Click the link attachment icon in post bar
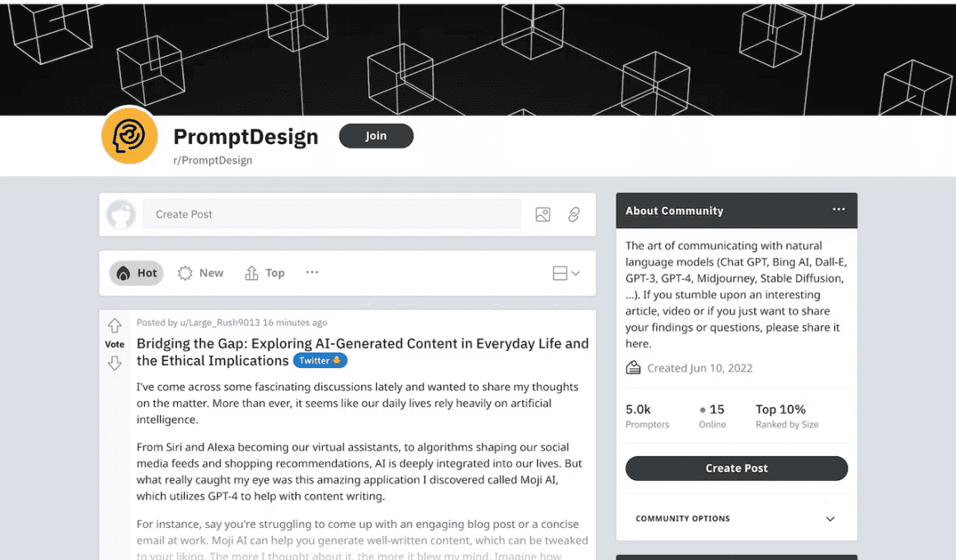The width and height of the screenshot is (956, 560). [x=574, y=214]
